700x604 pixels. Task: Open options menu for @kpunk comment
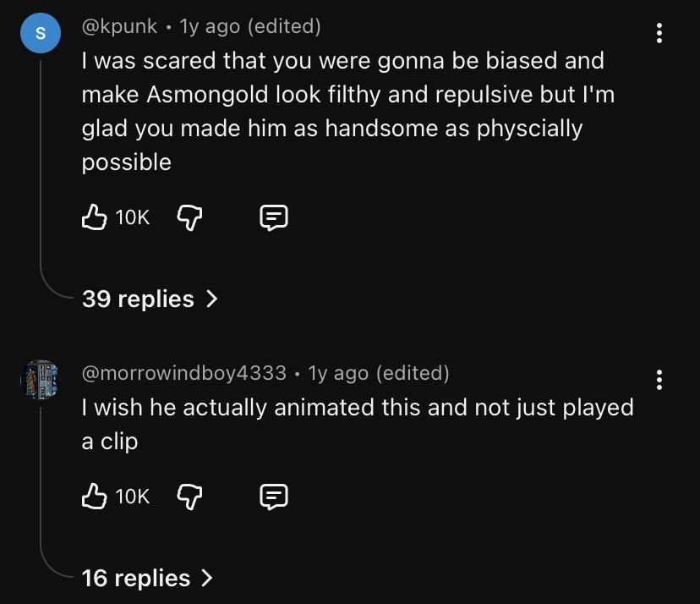click(659, 33)
